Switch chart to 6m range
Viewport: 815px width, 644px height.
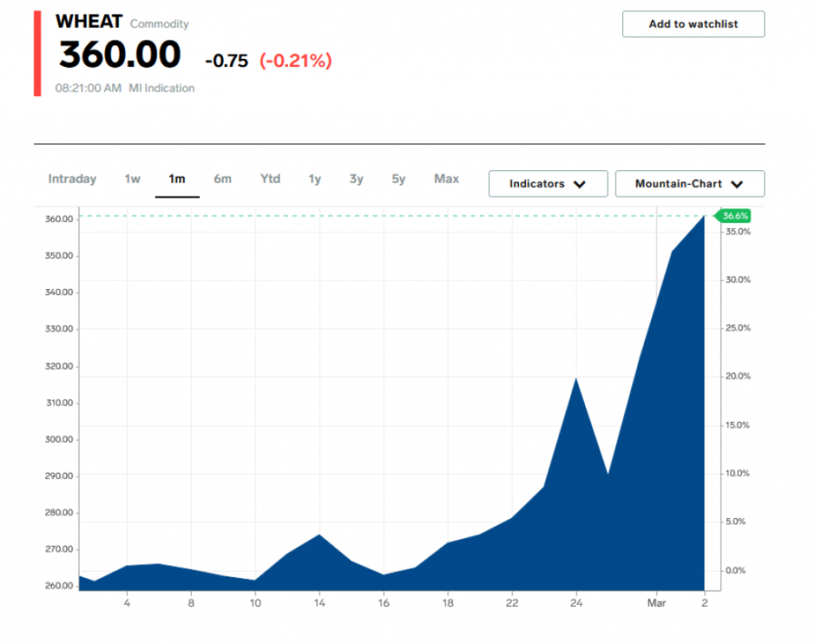tap(223, 179)
